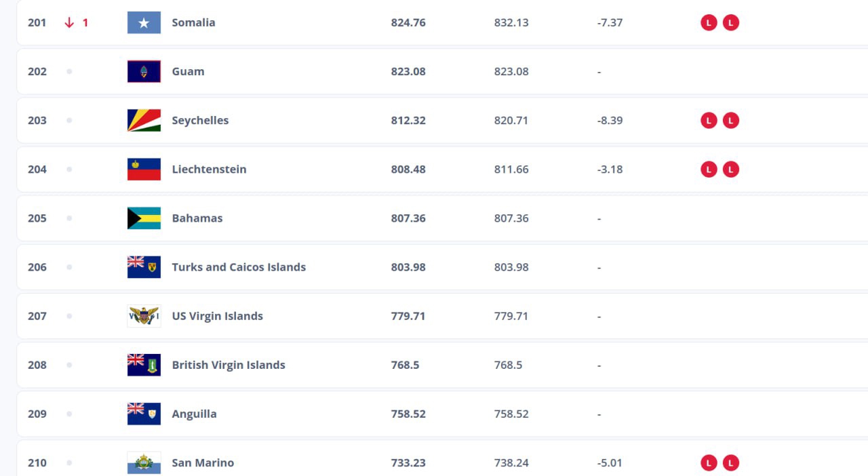Click the red down arrow beside rank 201
The height and width of the screenshot is (476, 868).
pyautogui.click(x=69, y=22)
